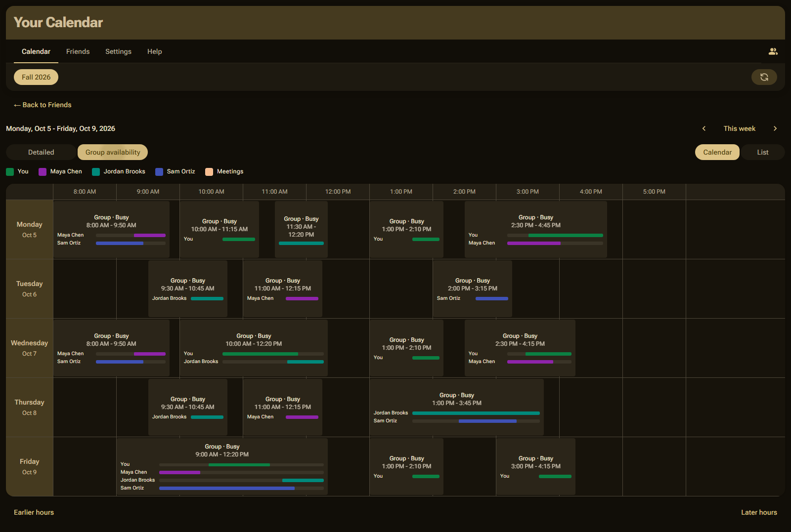Click the teal Jordan Brooks legend swatch
791x532 pixels.
[x=96, y=172]
